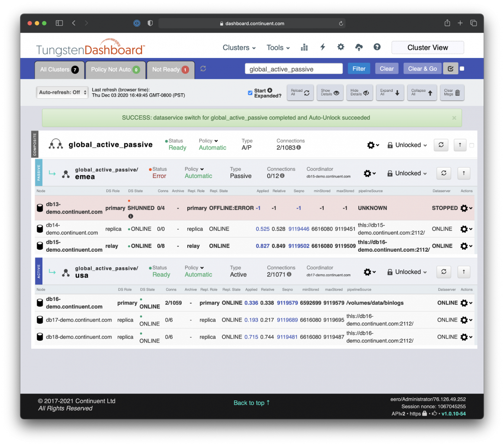Viewport: 504px width, 446px height.
Task: Dismiss the SUCCESS message banner
Action: 454,118
